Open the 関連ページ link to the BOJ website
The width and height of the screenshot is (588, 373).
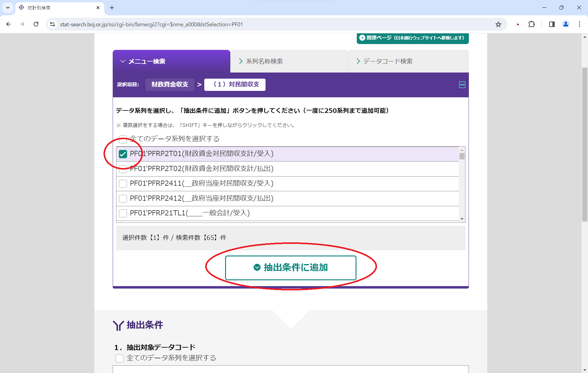412,38
